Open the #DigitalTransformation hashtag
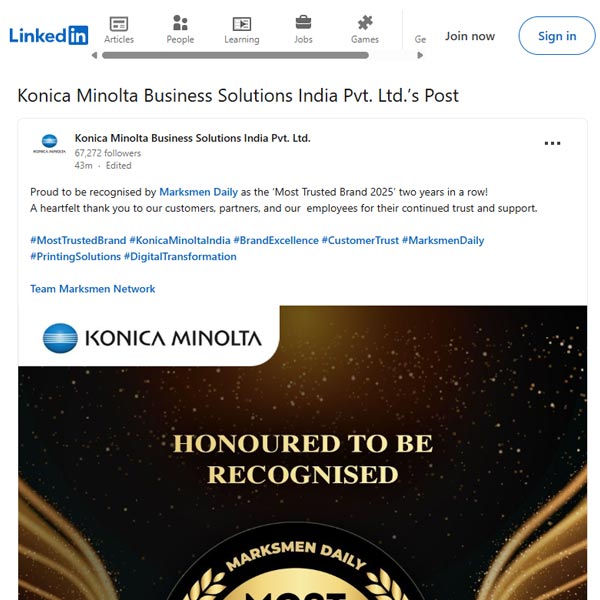 click(x=180, y=256)
